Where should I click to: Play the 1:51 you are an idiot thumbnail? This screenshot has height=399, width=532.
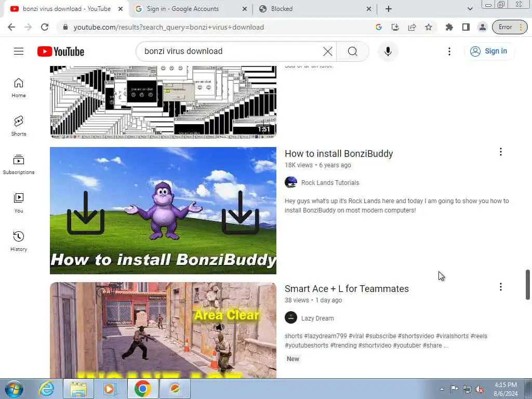point(163,102)
